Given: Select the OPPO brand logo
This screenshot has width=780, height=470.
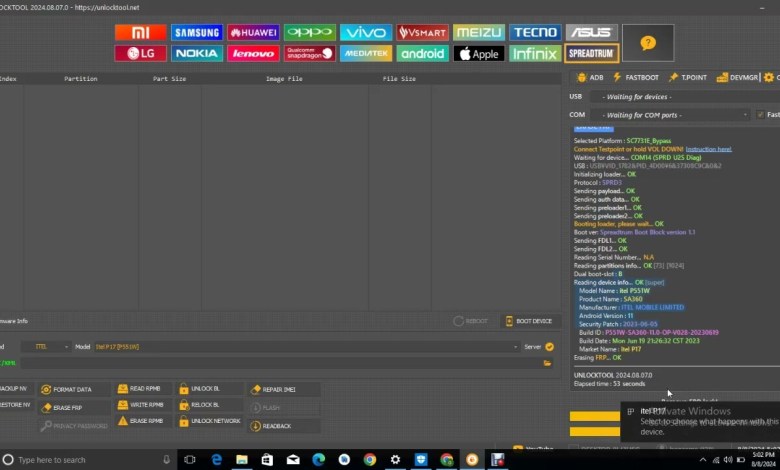Looking at the screenshot, I should click(309, 32).
